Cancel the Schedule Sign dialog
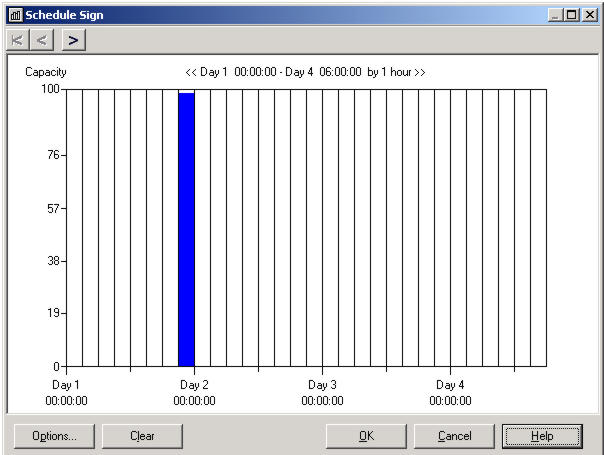The width and height of the screenshot is (604, 455). click(x=454, y=436)
